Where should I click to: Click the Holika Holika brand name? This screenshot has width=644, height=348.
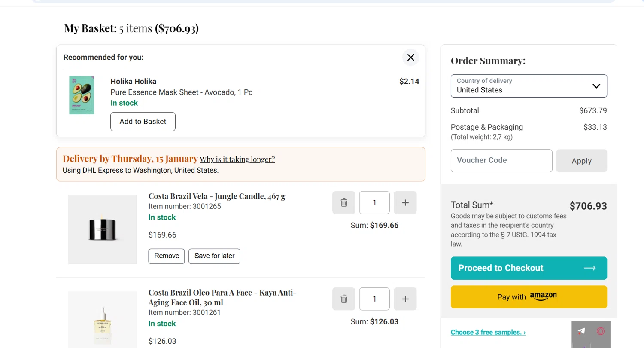(x=134, y=82)
